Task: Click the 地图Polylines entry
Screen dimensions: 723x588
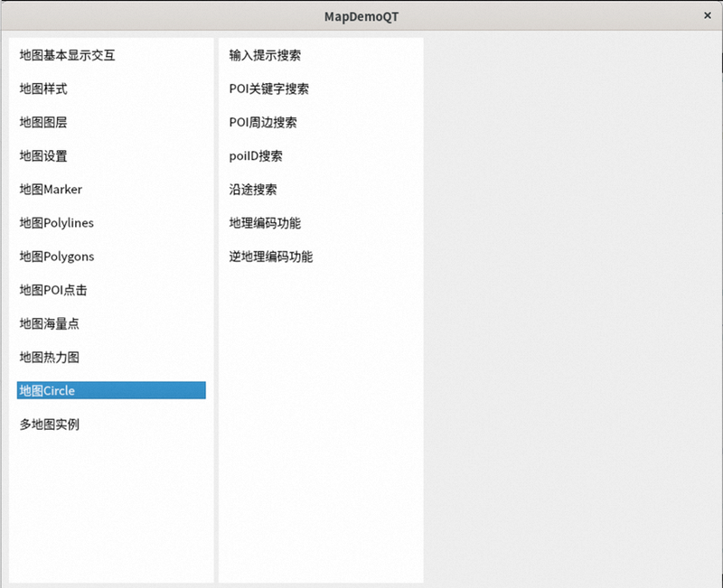Action: tap(111, 223)
